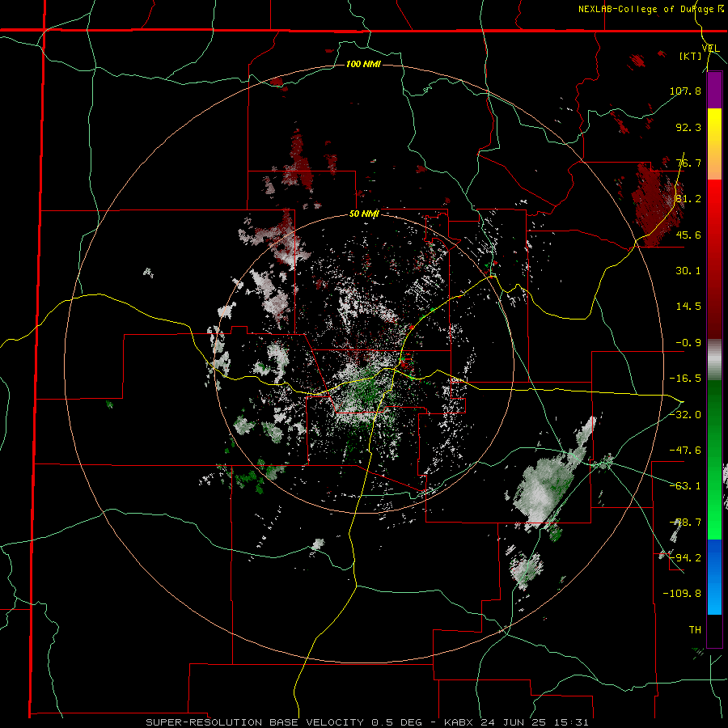Select the -63.1 velocity scale label
The image size is (728, 728).
[x=685, y=486]
